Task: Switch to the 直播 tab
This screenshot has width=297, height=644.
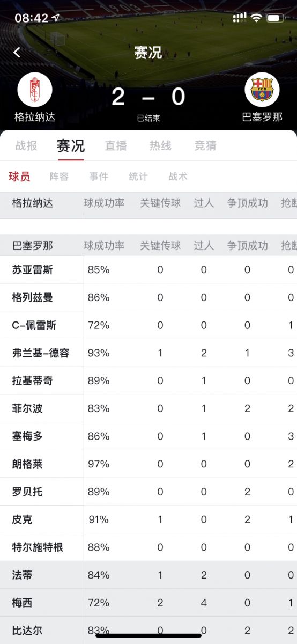Action: coord(116,145)
